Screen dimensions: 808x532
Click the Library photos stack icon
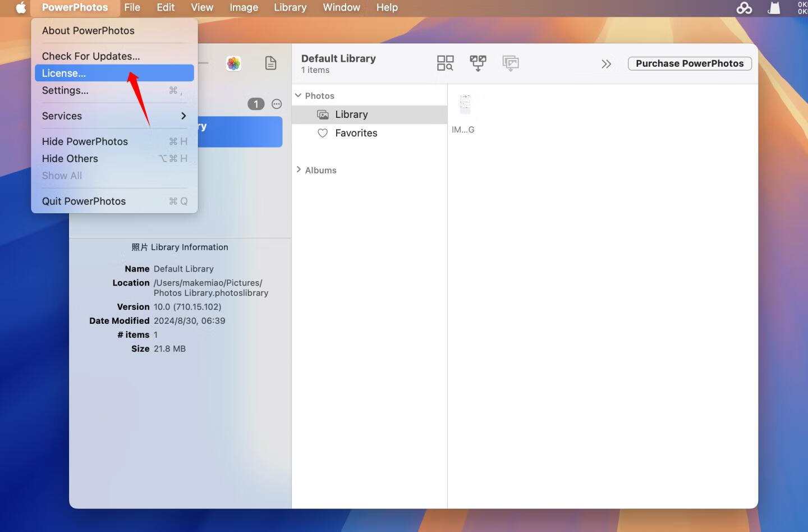pyautogui.click(x=323, y=114)
